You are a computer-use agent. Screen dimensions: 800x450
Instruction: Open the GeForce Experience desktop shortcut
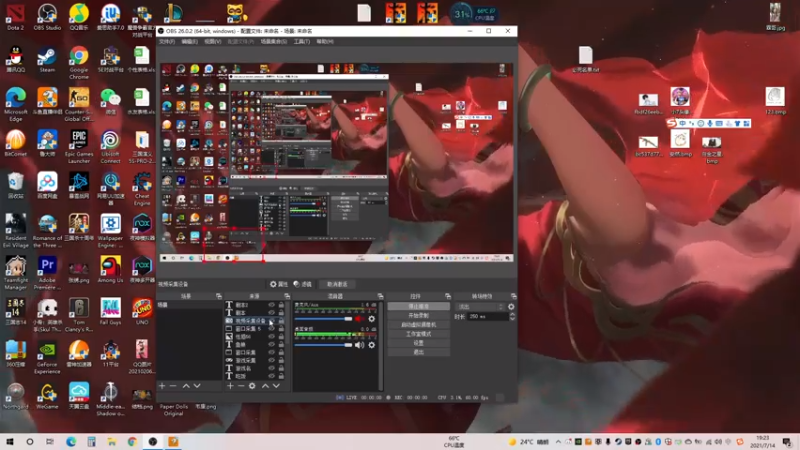tap(47, 357)
